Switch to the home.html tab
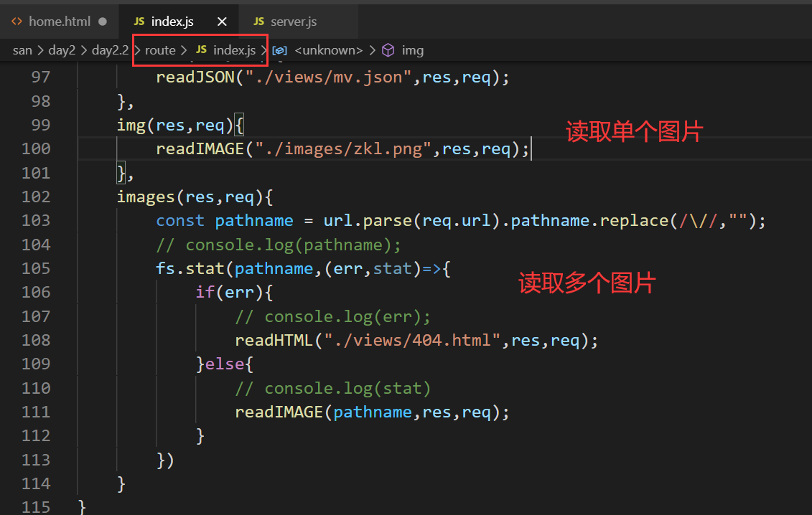Viewport: 812px width, 515px height. coord(59,22)
